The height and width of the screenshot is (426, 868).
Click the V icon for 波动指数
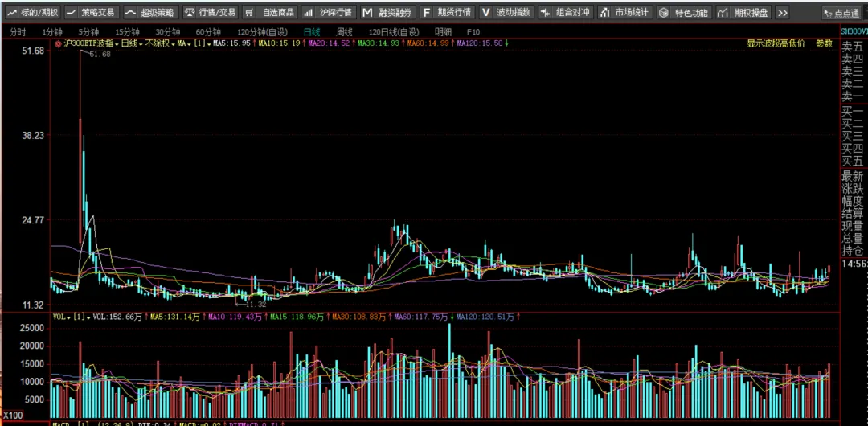(485, 12)
